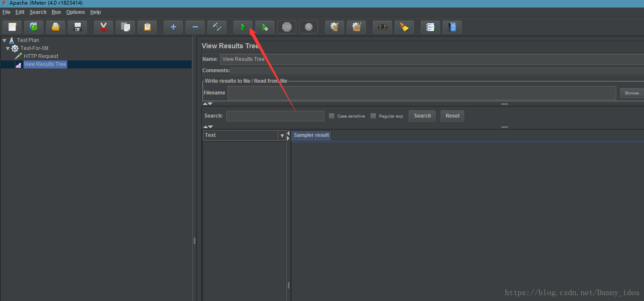Viewport: 644px width, 301px height.
Task: Open the Options menu
Action: tap(76, 12)
